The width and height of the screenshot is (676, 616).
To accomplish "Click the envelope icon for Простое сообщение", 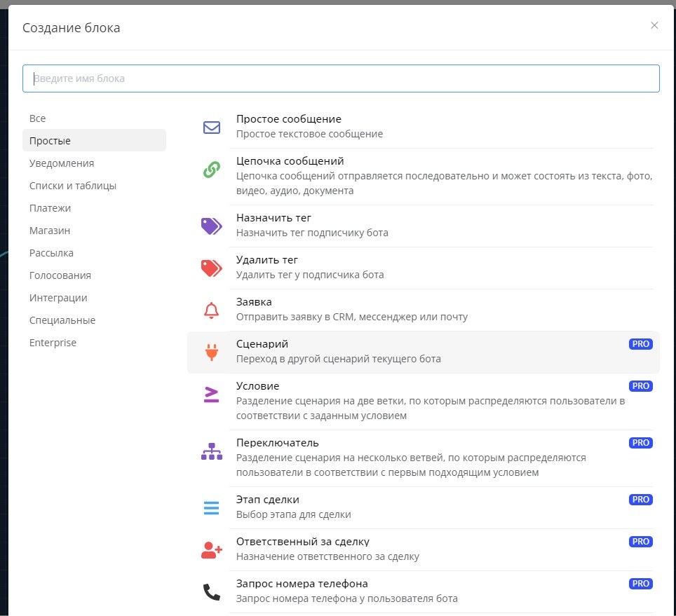I will (211, 128).
